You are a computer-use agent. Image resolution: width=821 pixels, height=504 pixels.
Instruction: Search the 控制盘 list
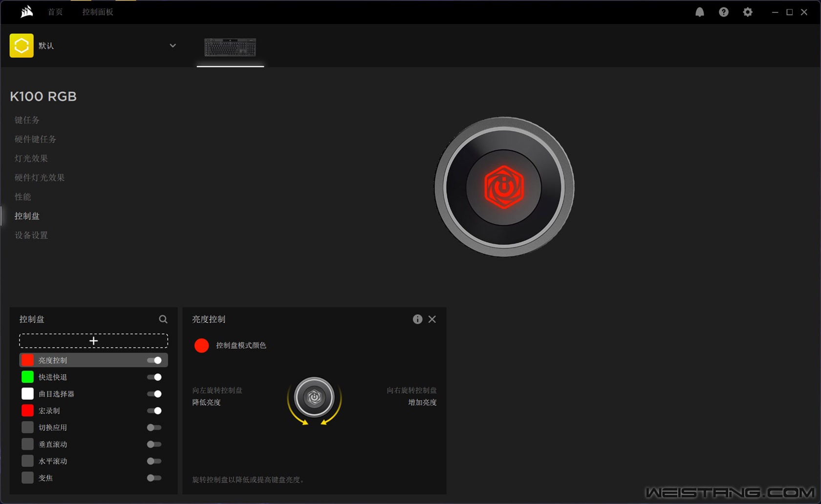click(x=163, y=319)
